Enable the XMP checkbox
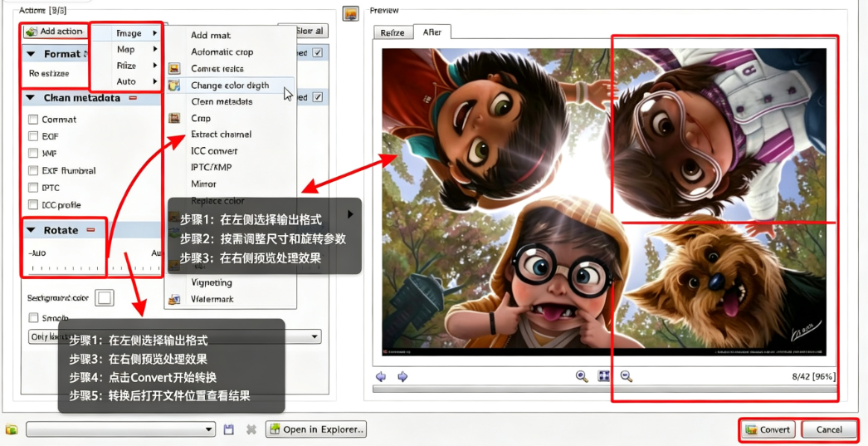The width and height of the screenshot is (868, 446). [33, 154]
